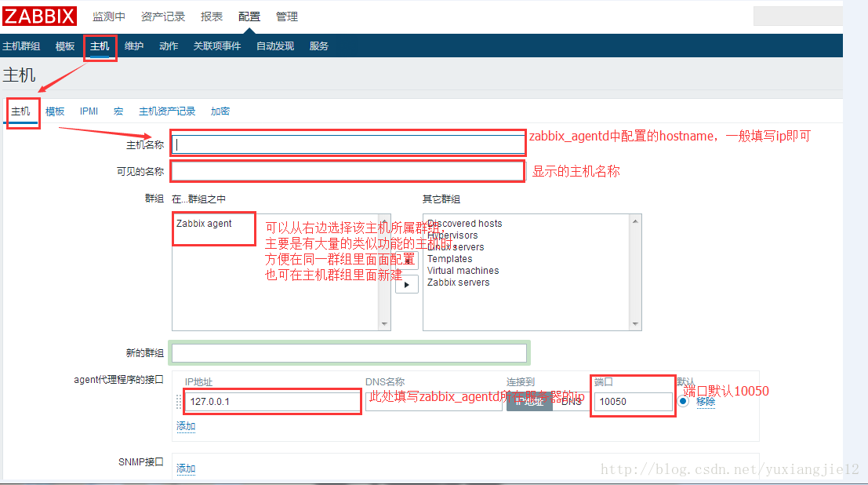Click down arrow of left group list scrollbar

coord(384,324)
